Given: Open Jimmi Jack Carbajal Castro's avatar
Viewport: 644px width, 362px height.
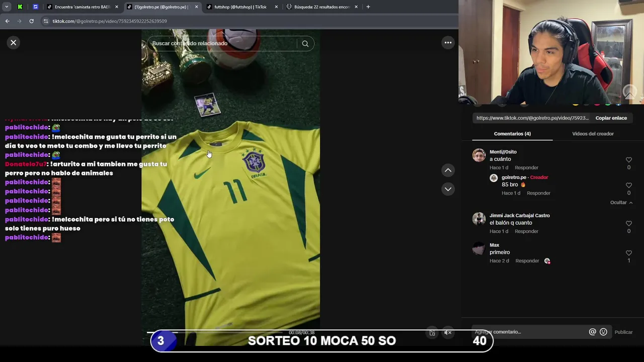Looking at the screenshot, I should [x=479, y=219].
